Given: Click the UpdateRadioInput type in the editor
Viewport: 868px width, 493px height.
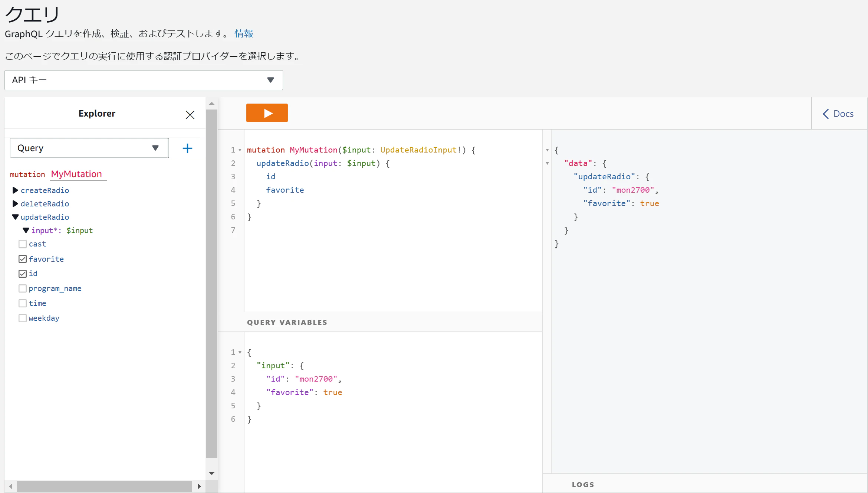Looking at the screenshot, I should click(418, 150).
